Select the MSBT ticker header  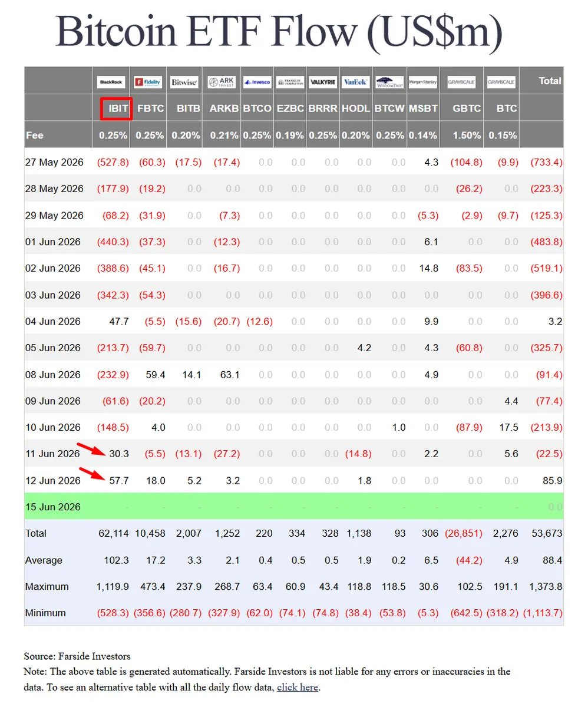[x=424, y=108]
